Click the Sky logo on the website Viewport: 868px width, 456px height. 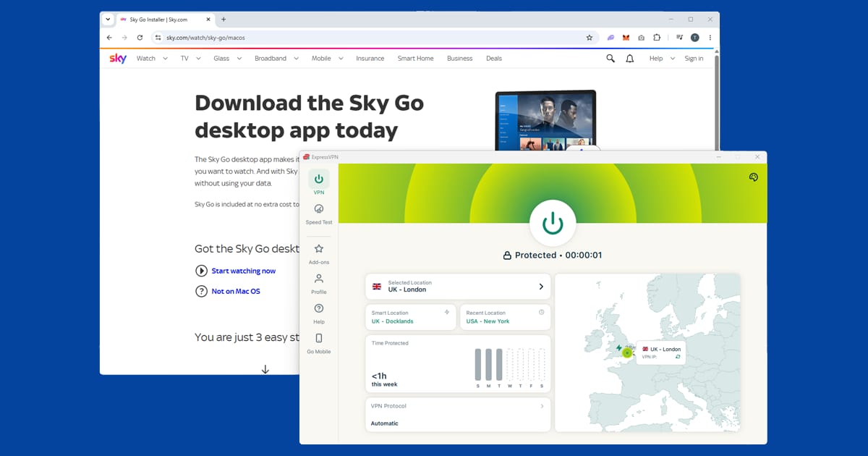(x=118, y=59)
